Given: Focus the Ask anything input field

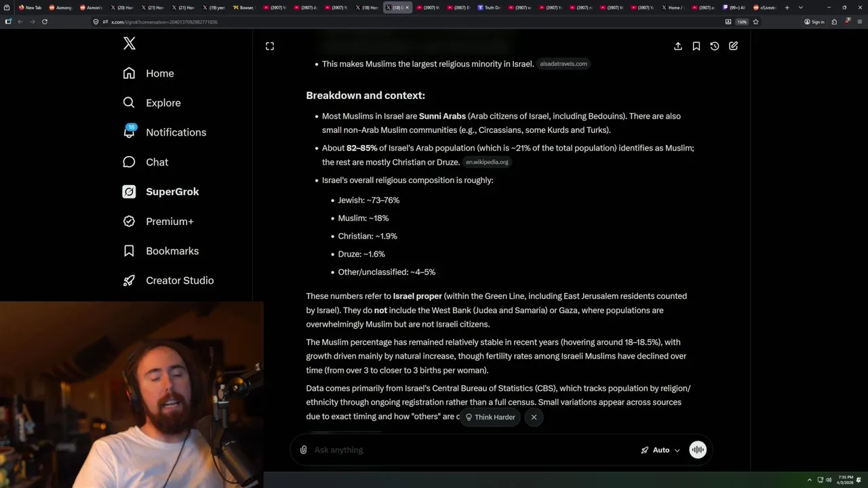Looking at the screenshot, I should [471, 450].
